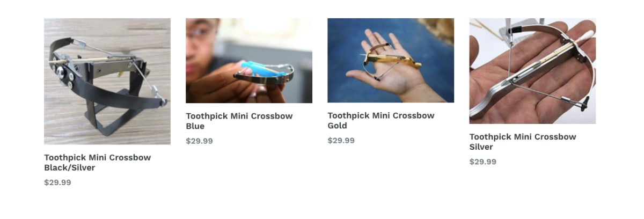Click the Toothpick Mini Crossbow Gold title
The image size is (644, 219).
coord(381,121)
